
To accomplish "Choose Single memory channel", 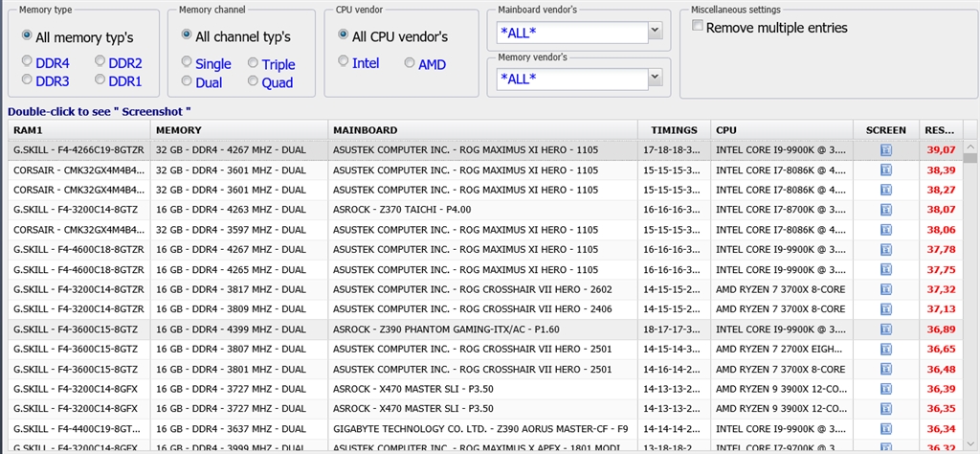I will click(187, 62).
